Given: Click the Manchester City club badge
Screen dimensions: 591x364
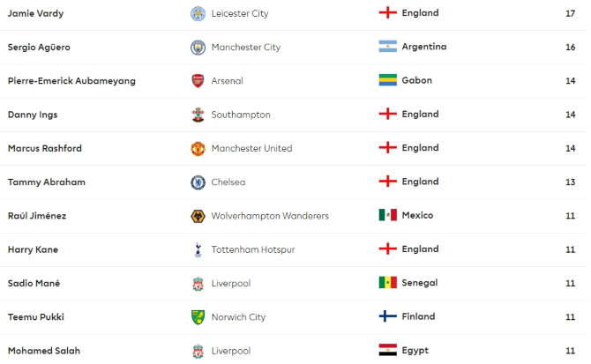Looking at the screenshot, I should point(198,48).
